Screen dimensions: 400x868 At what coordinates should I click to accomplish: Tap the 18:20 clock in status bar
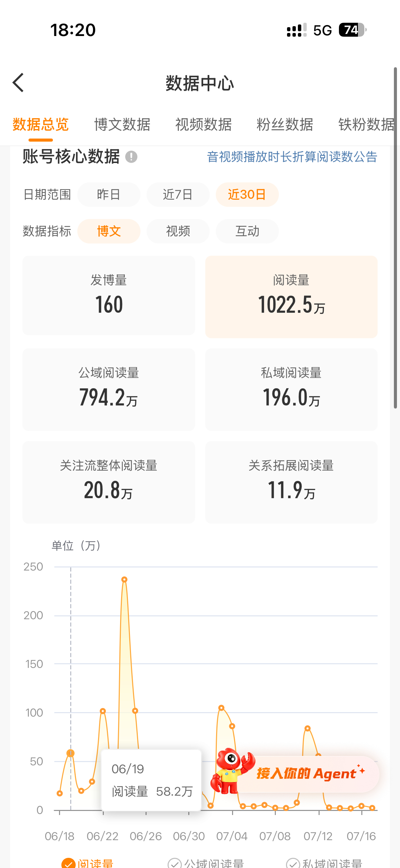click(x=73, y=30)
